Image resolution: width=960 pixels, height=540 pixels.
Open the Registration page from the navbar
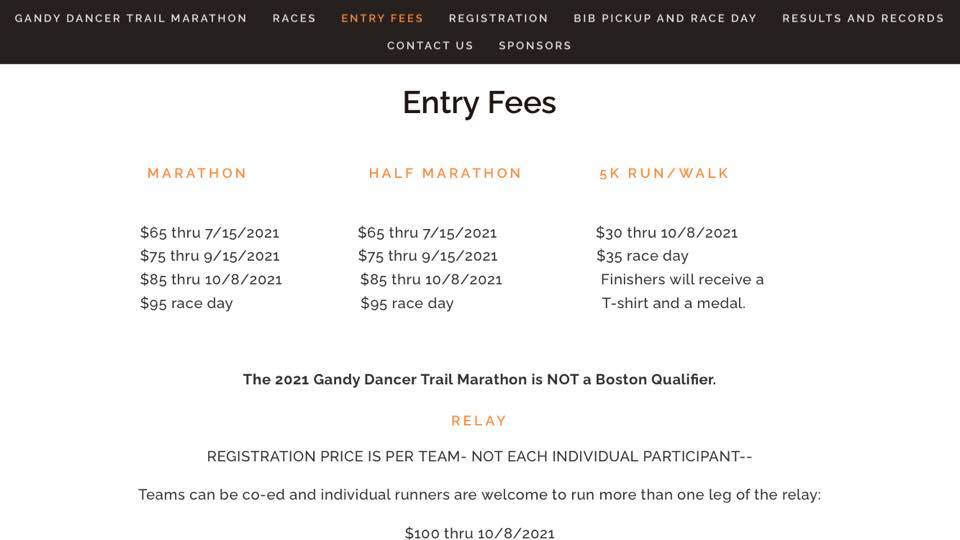[498, 18]
